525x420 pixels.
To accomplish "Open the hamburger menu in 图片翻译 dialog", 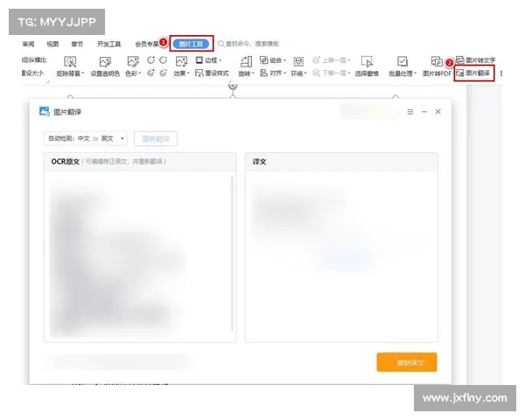I will pos(410,112).
